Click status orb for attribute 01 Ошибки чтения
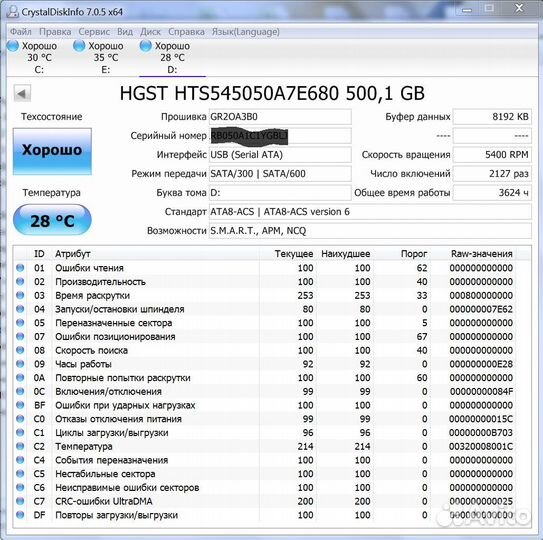The width and height of the screenshot is (543, 540). pyautogui.click(x=20, y=268)
